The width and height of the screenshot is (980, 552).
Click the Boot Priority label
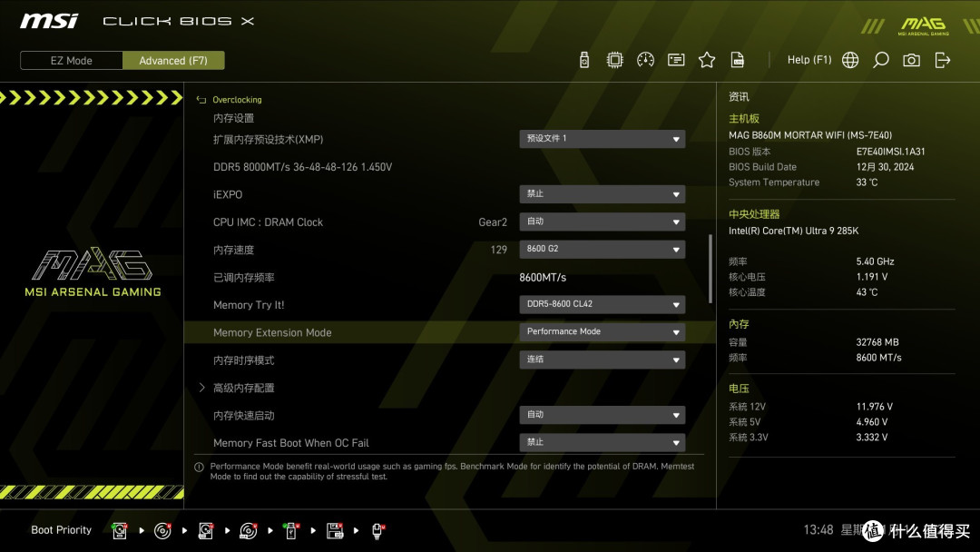pyautogui.click(x=62, y=529)
